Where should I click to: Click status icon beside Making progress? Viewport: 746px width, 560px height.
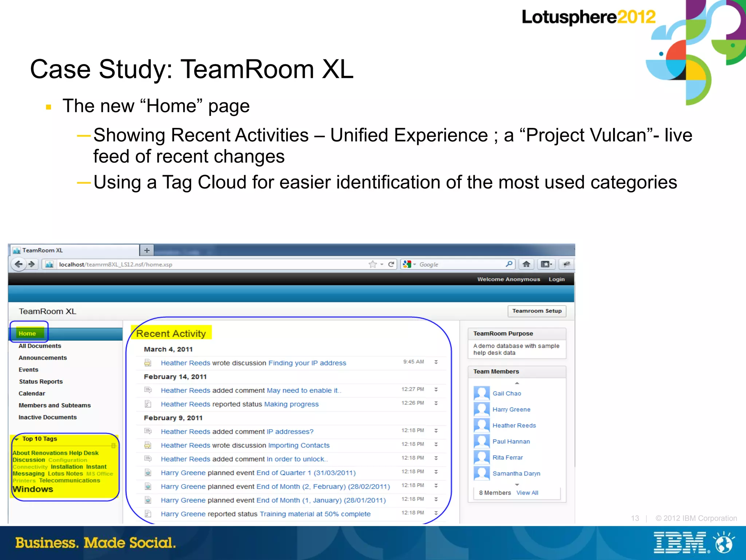point(148,404)
